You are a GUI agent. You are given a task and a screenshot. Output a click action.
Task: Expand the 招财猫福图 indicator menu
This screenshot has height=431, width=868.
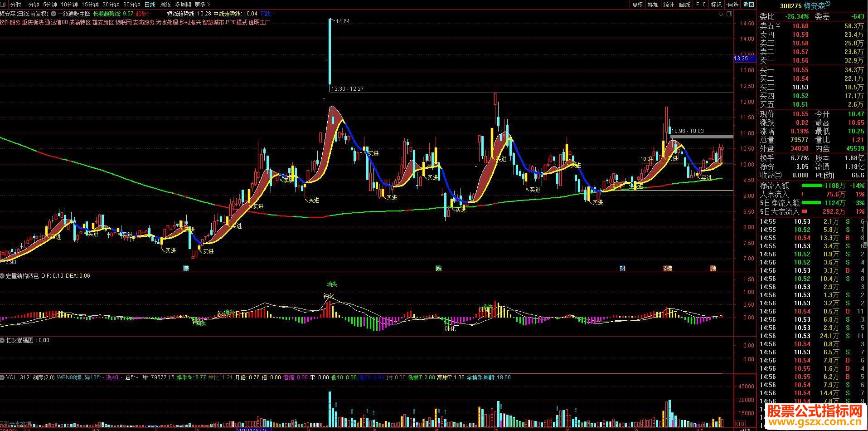3,340
